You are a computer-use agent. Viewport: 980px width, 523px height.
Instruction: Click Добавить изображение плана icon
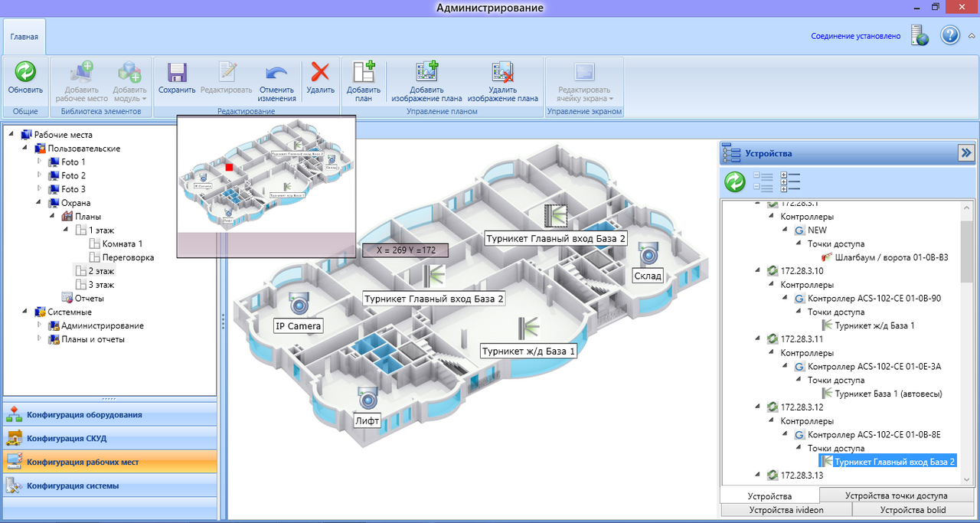(x=426, y=73)
